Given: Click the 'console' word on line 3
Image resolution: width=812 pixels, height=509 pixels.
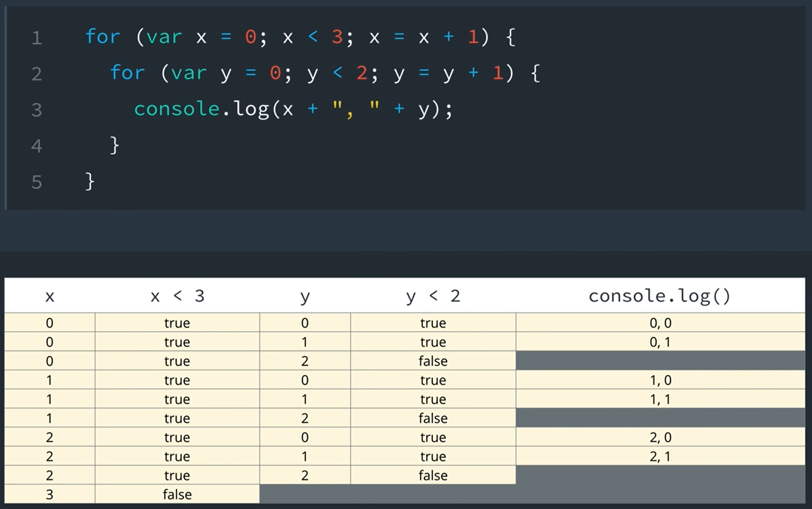Looking at the screenshot, I should coord(177,109).
